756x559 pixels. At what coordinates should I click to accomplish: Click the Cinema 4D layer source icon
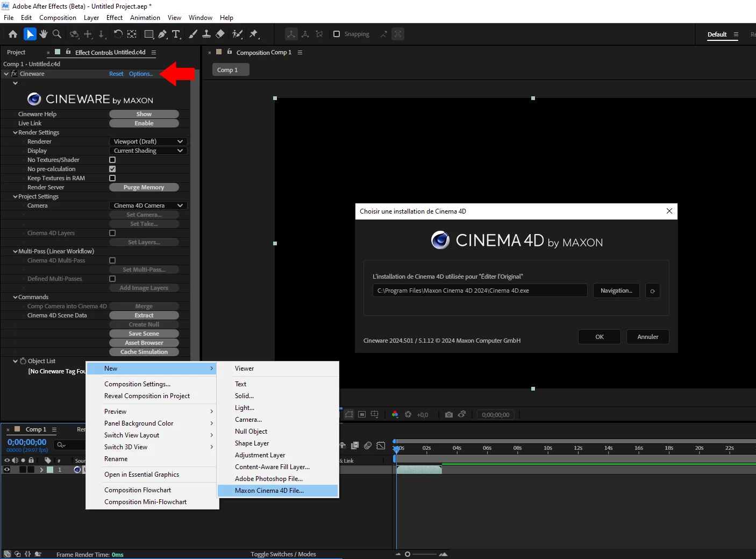(77, 470)
